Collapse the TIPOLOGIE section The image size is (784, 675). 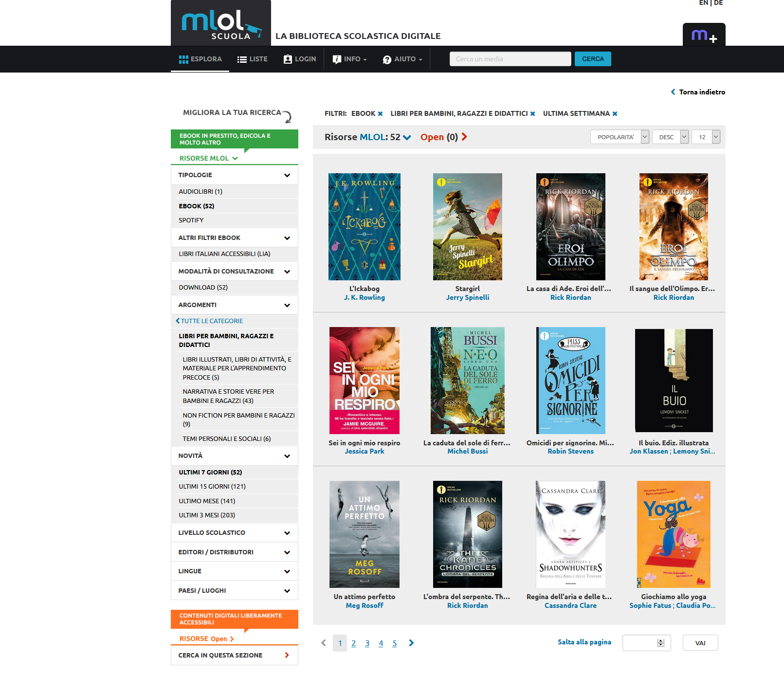coord(235,175)
